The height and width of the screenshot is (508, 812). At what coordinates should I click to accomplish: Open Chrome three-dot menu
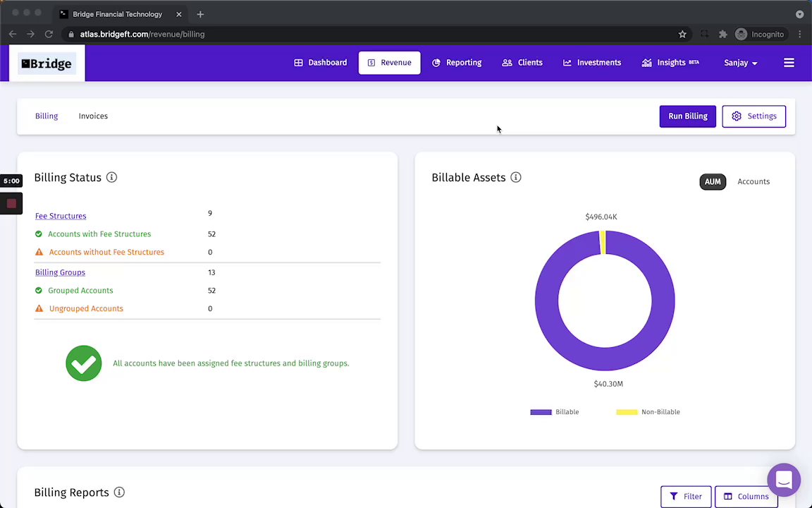(799, 34)
